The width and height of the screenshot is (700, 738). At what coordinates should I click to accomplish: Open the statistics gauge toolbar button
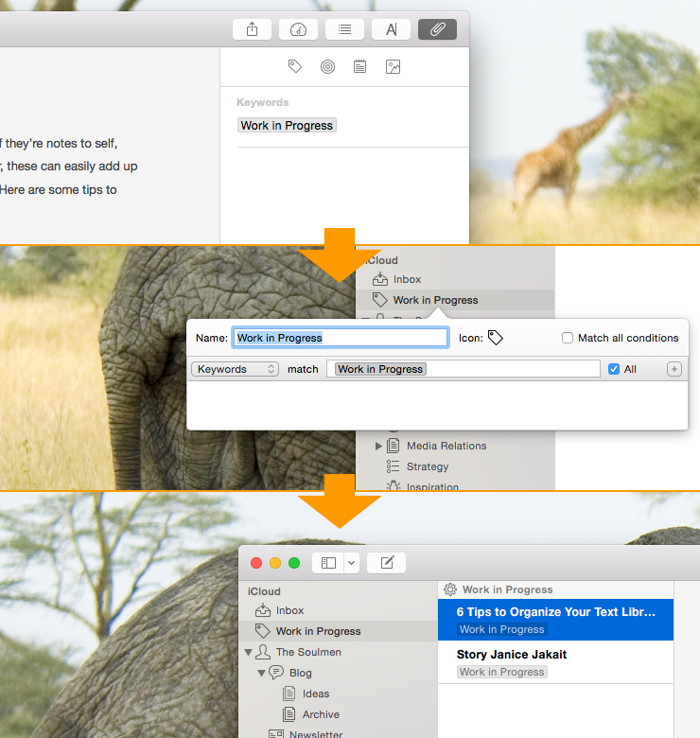click(298, 29)
